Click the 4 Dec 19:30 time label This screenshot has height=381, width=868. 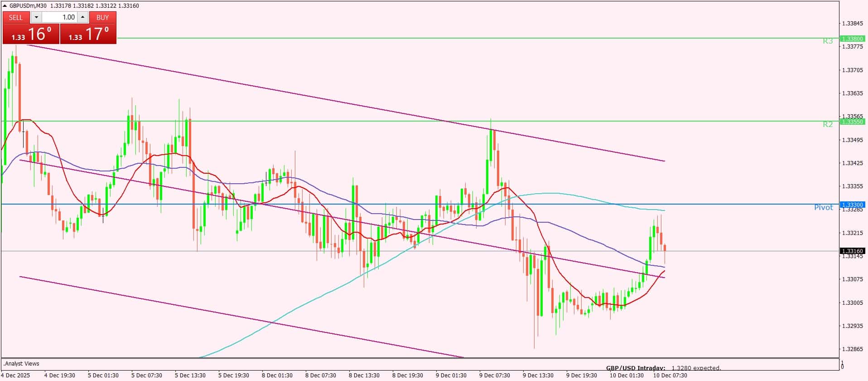tap(60, 375)
